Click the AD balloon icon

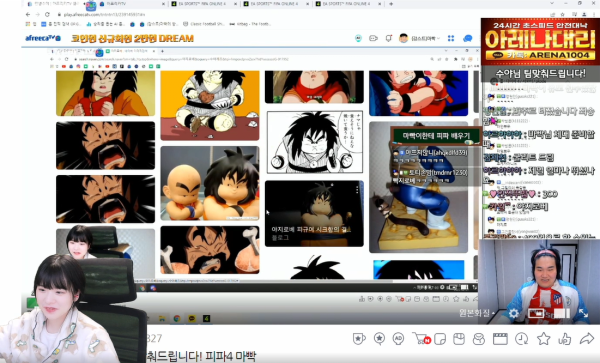(x=398, y=339)
